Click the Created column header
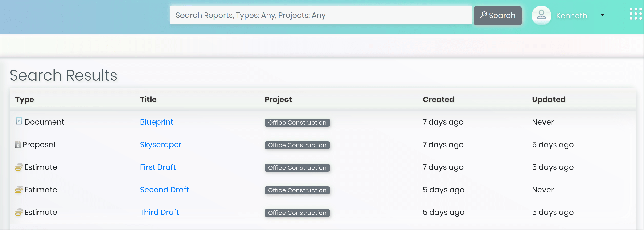Image resolution: width=644 pixels, height=230 pixels. click(438, 99)
